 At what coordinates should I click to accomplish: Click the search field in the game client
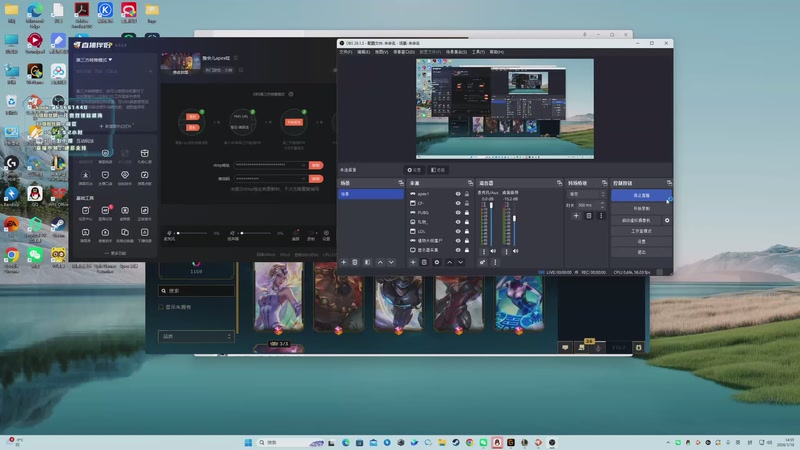(196, 291)
